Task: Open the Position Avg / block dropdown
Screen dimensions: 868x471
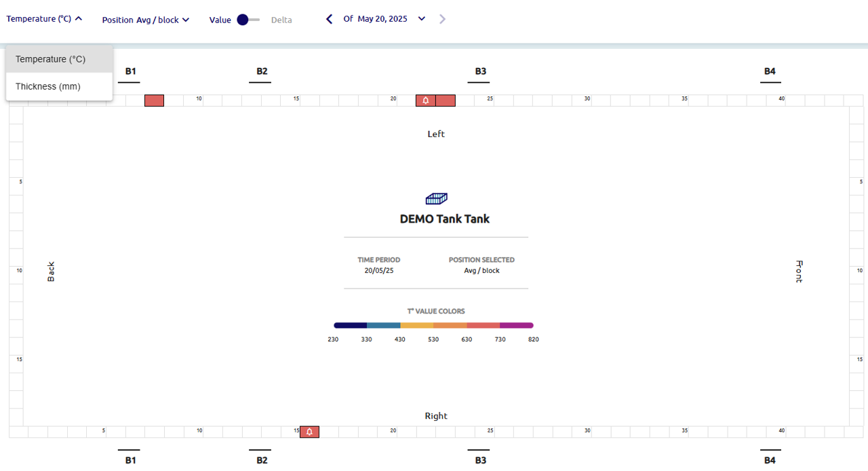Action: click(145, 20)
